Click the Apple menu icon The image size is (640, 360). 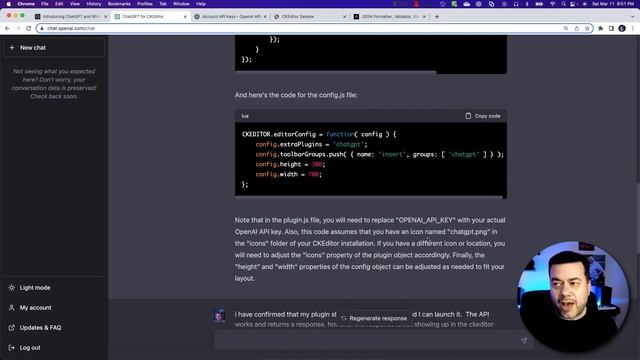[x=9, y=4]
